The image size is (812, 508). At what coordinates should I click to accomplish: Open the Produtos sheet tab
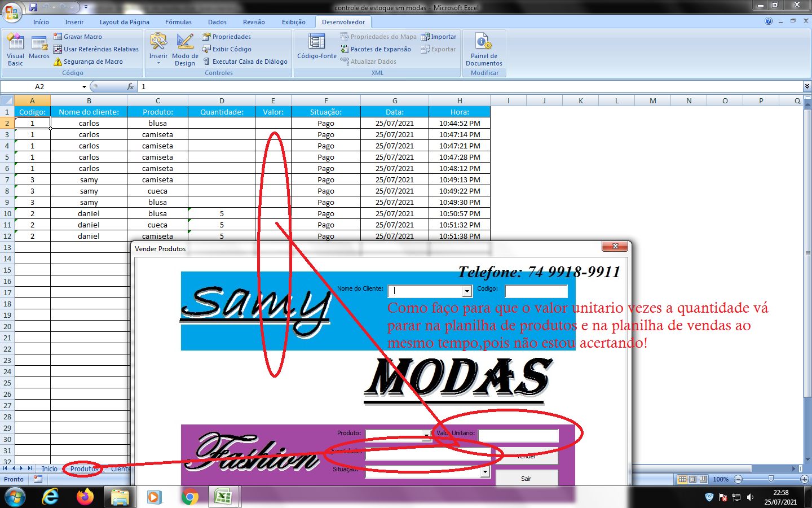coord(84,469)
